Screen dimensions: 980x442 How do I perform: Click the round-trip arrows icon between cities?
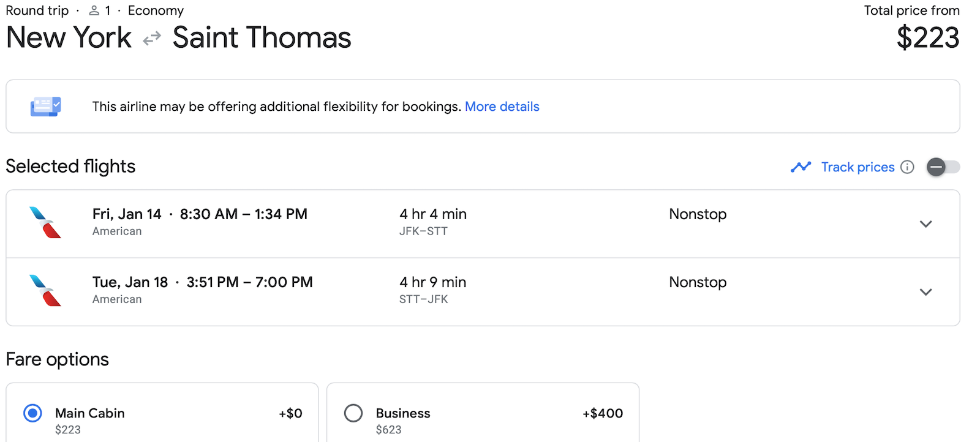(x=152, y=39)
